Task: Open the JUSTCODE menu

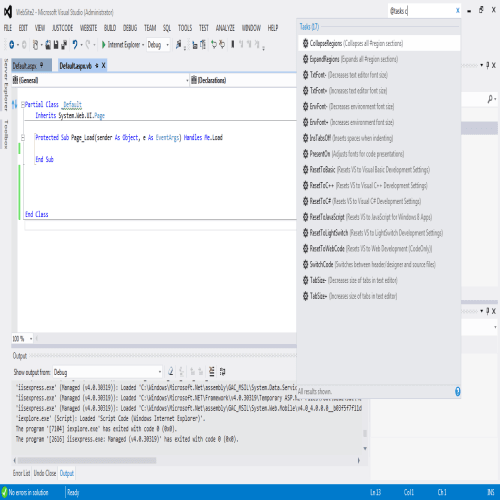Action: [x=62, y=28]
